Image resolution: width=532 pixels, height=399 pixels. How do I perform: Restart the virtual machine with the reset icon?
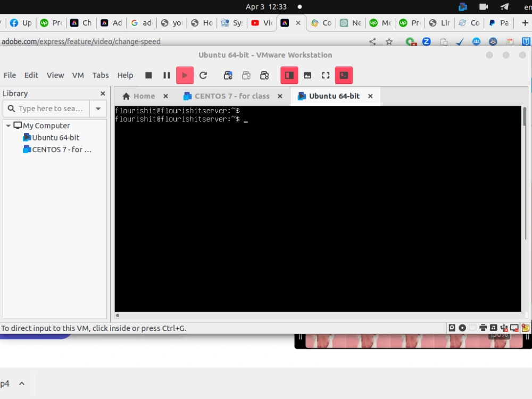tap(203, 75)
